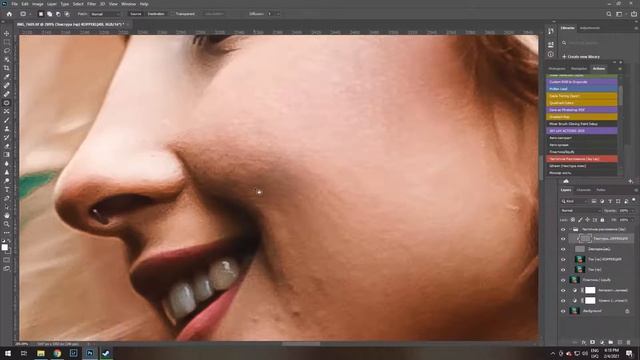Play the Sepia Toning (layer) action
Viewport: 640px width, 360px height.
(582, 96)
